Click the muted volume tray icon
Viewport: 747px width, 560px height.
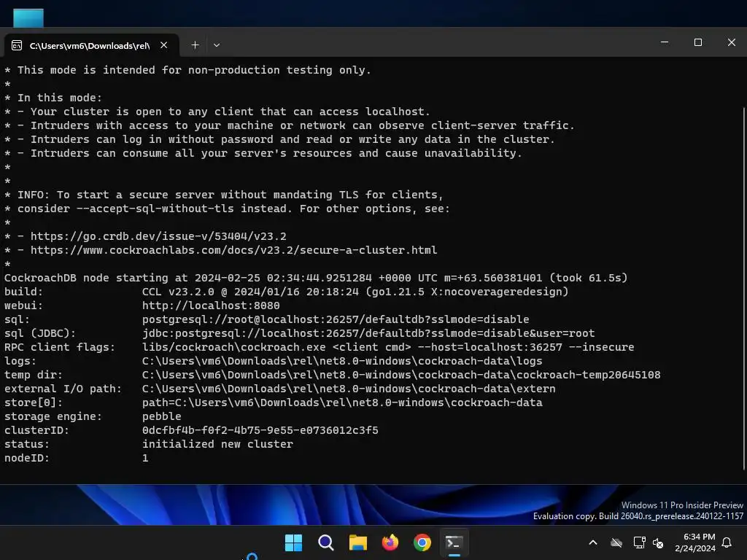(658, 542)
